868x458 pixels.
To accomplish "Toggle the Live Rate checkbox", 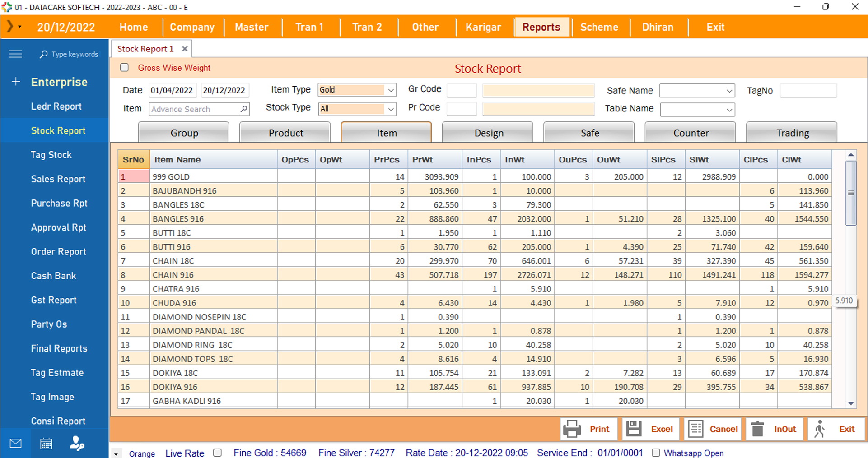I will point(217,453).
